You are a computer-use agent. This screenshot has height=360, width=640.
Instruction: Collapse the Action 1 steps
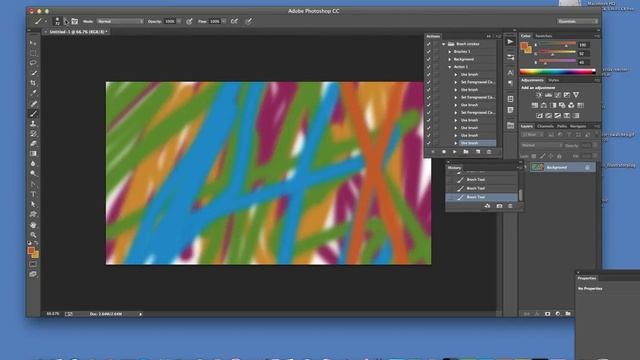(x=450, y=67)
